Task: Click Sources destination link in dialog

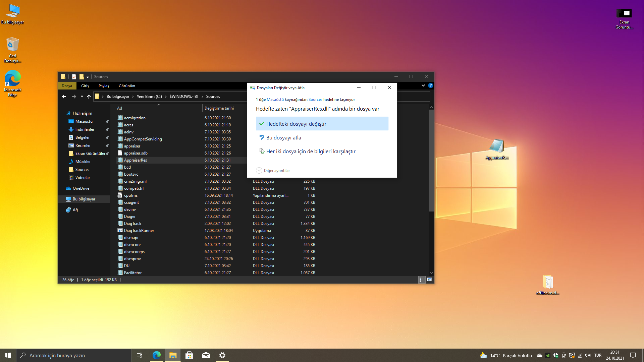Action: click(315, 100)
